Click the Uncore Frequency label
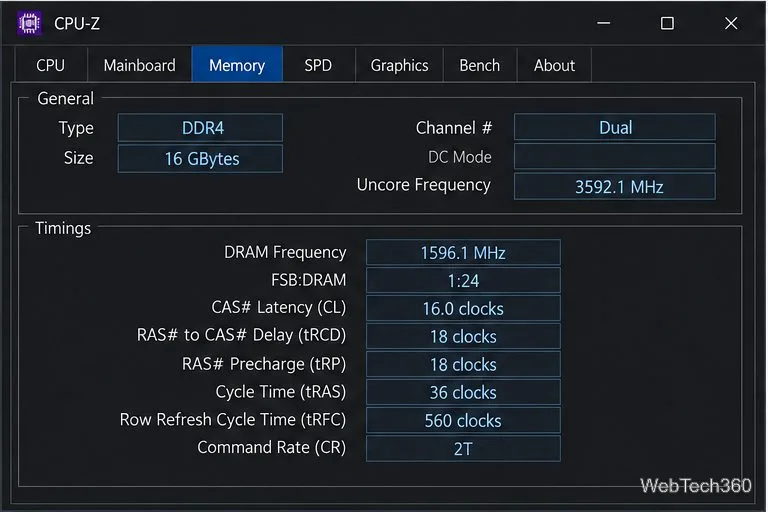 (x=424, y=185)
